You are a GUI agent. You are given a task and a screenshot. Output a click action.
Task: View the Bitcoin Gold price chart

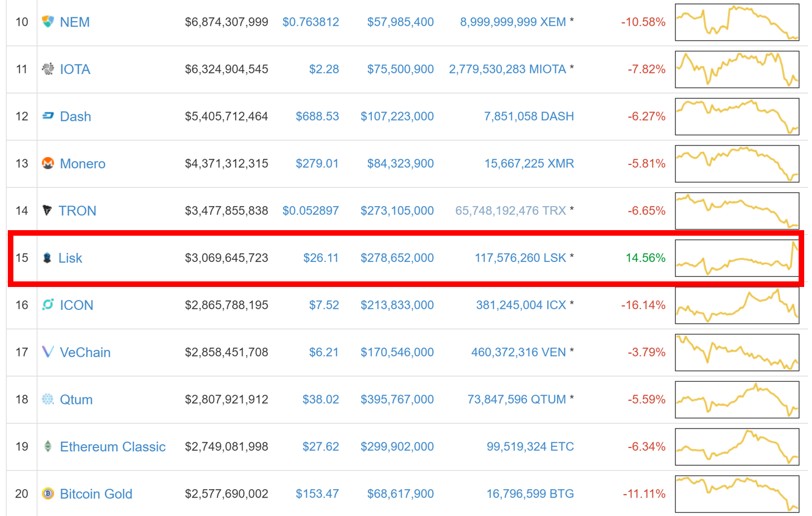737,494
